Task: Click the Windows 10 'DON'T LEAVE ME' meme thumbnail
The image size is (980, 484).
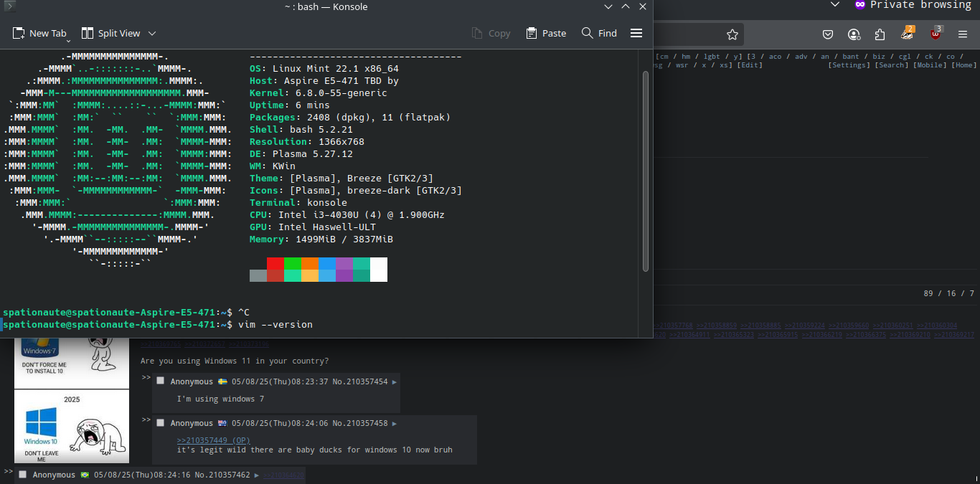Action: pos(72,426)
